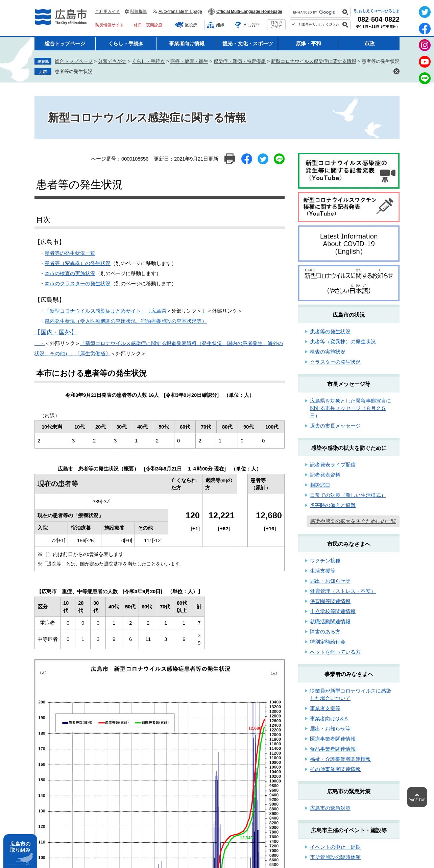Click the 082-504-0822 phone number
This screenshot has height=868, width=434.
378,19
